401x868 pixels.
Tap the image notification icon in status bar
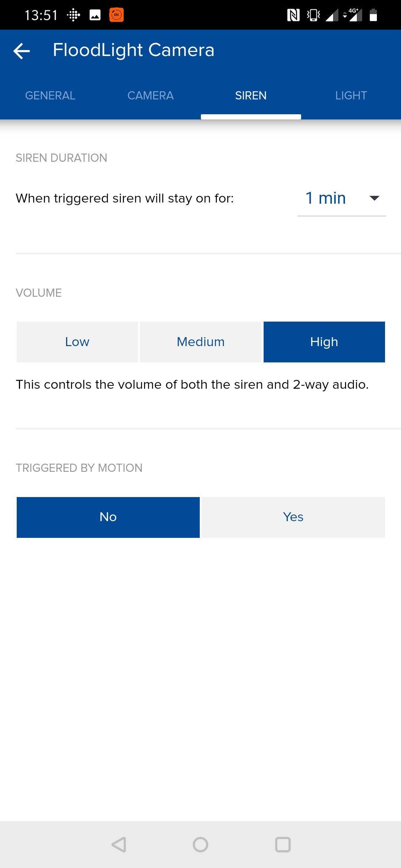(95, 15)
